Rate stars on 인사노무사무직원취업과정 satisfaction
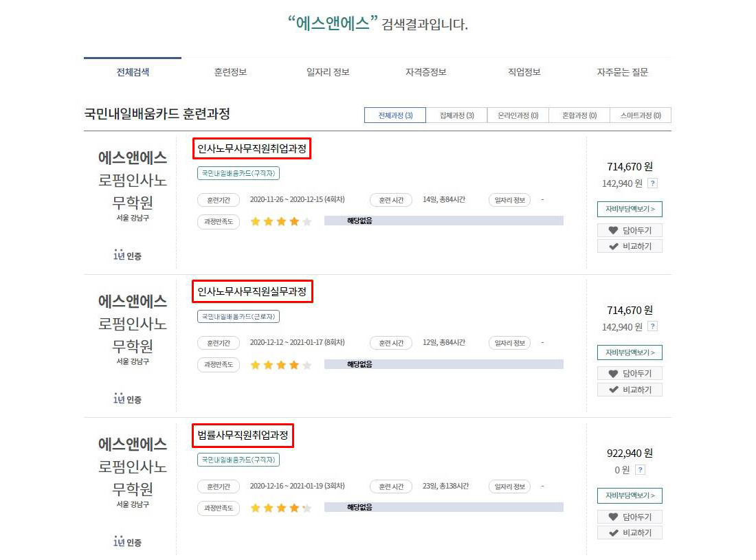The image size is (756, 560). (x=280, y=221)
